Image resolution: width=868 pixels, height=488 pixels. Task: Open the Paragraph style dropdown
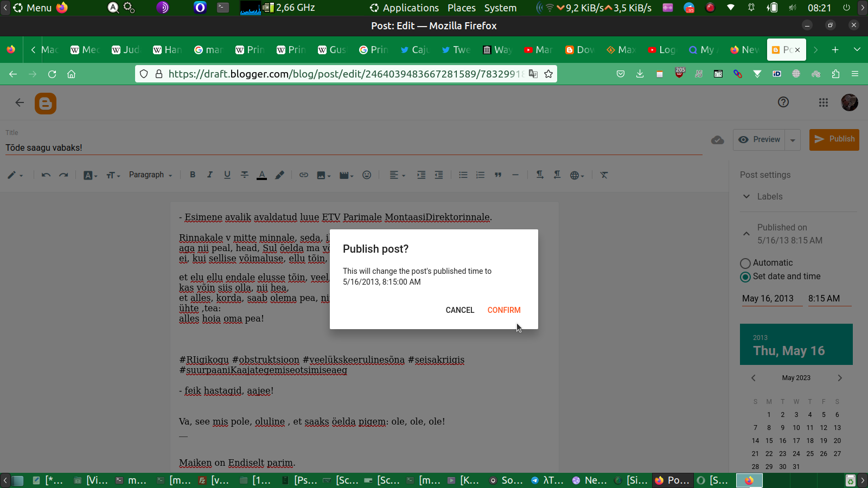click(150, 175)
